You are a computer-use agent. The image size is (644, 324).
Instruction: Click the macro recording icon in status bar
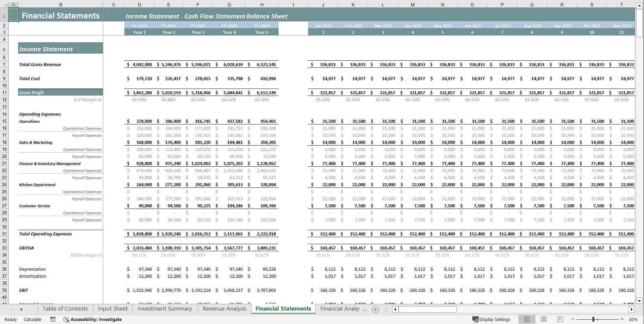click(x=53, y=319)
